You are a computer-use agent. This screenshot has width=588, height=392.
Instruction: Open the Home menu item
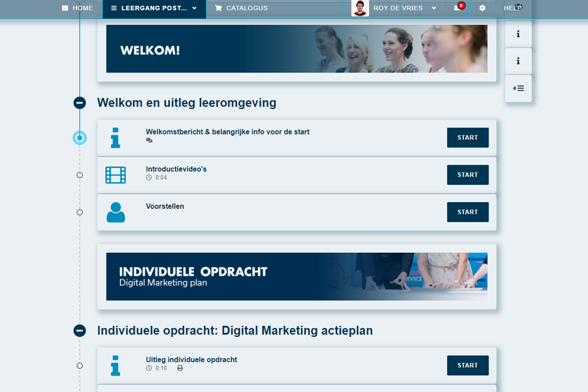point(78,8)
